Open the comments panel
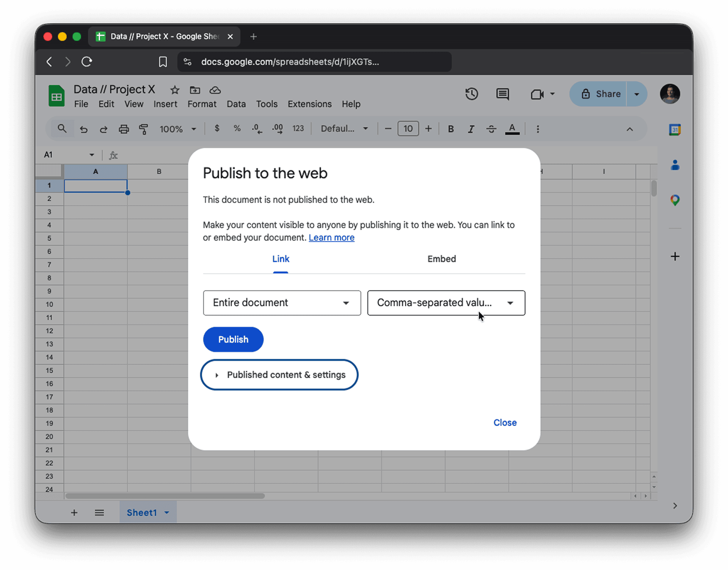This screenshot has width=728, height=570. pos(502,94)
